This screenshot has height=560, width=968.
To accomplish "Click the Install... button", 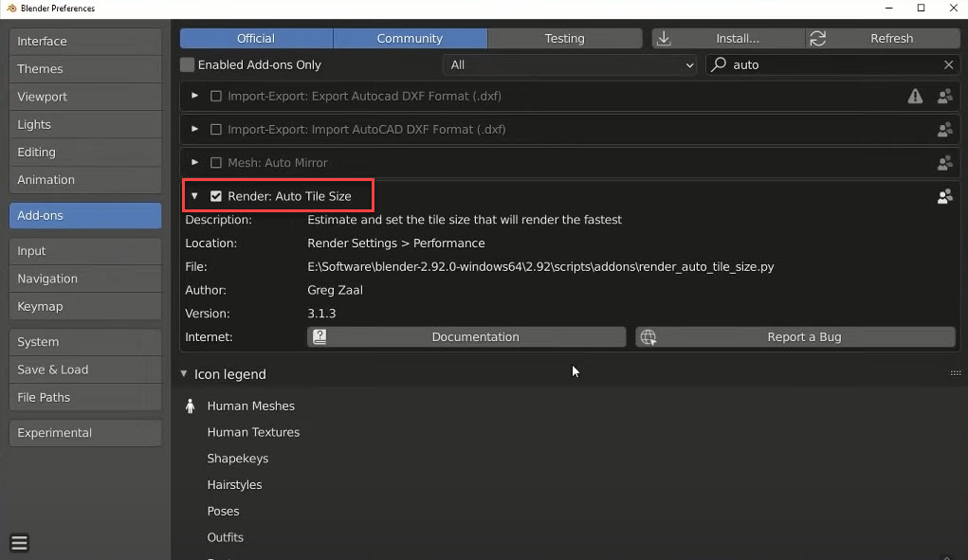I will click(728, 38).
